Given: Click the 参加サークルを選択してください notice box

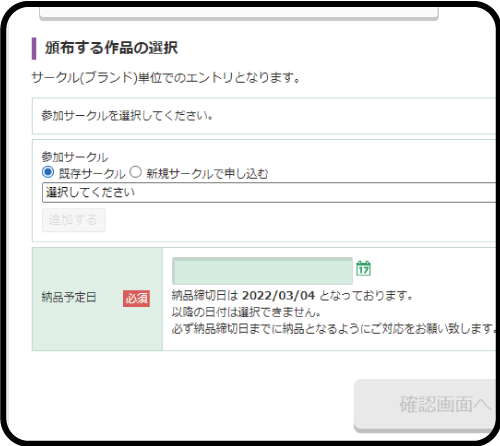Looking at the screenshot, I should tap(264, 116).
